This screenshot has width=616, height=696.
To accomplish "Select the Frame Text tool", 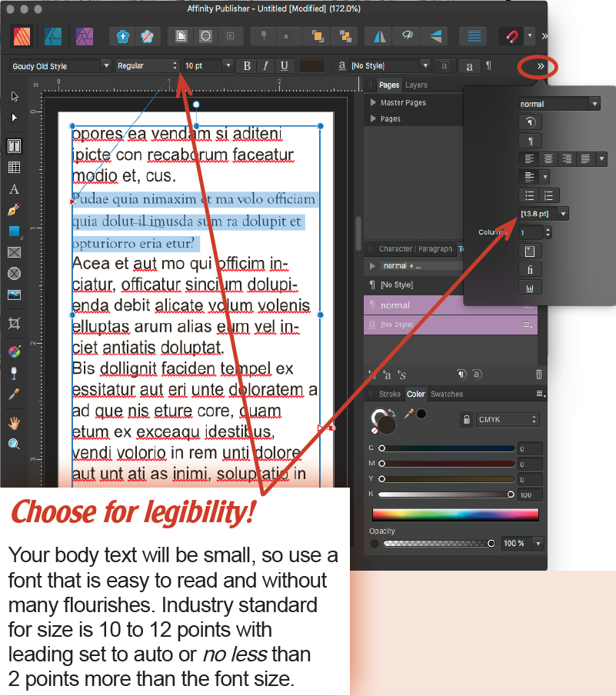I will coord(14,145).
